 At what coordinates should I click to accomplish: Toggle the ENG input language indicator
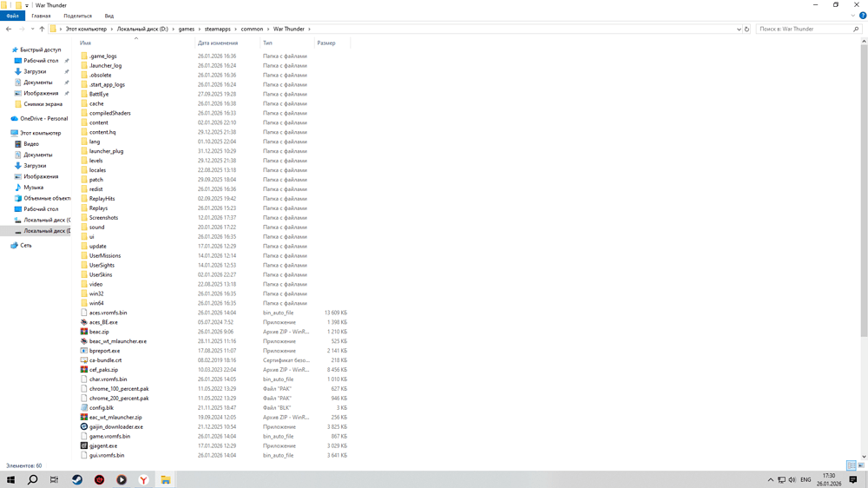tap(806, 480)
